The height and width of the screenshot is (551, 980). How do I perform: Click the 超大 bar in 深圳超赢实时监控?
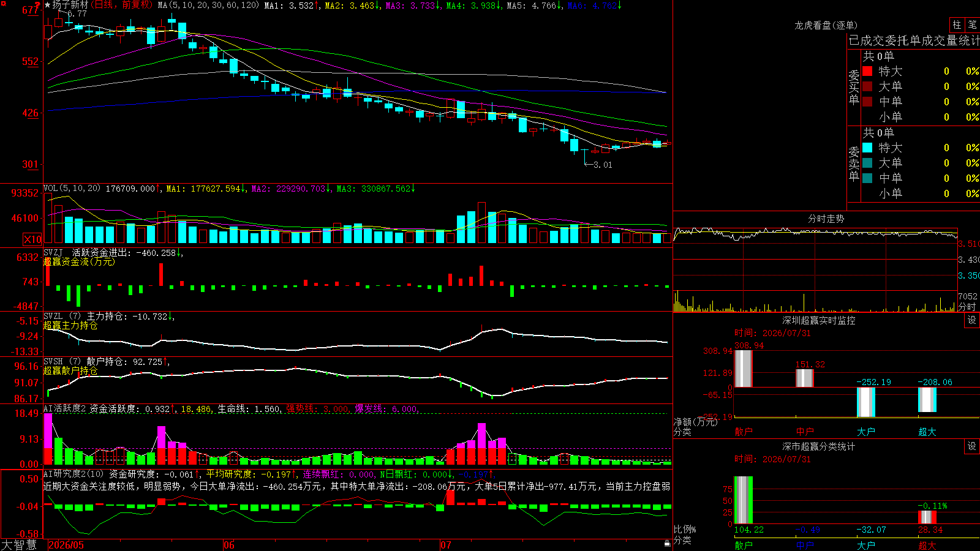pos(927,400)
